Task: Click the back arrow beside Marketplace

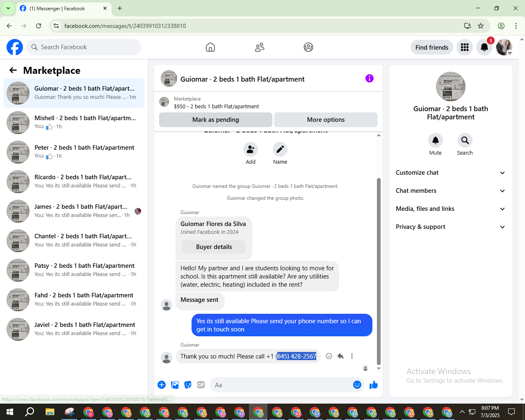Action: click(13, 70)
